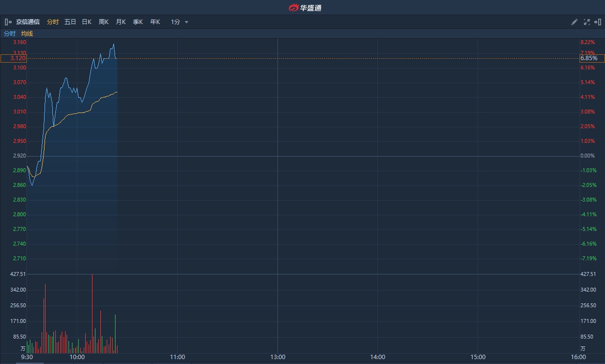Click the 华盛通 logo in title bar
The height and width of the screenshot is (364, 605).
click(x=305, y=7)
